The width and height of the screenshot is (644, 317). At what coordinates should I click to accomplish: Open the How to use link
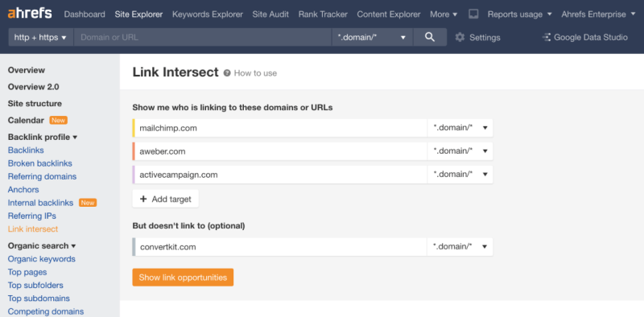(x=255, y=73)
